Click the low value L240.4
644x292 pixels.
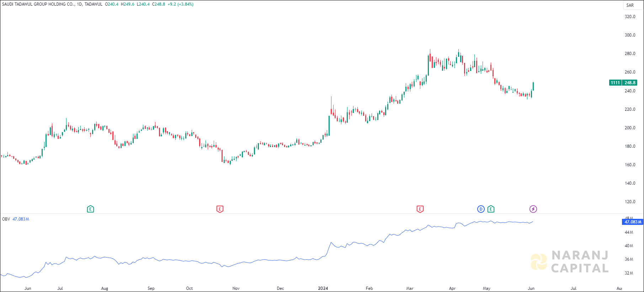tap(143, 4)
